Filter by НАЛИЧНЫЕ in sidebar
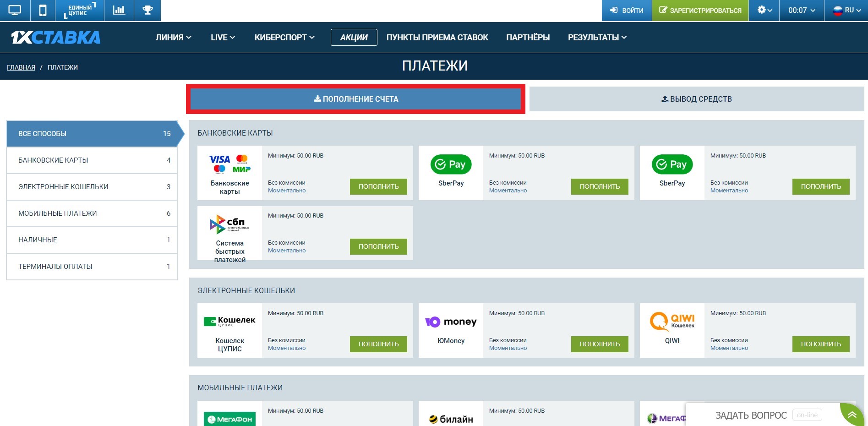868x426 pixels. pos(92,240)
